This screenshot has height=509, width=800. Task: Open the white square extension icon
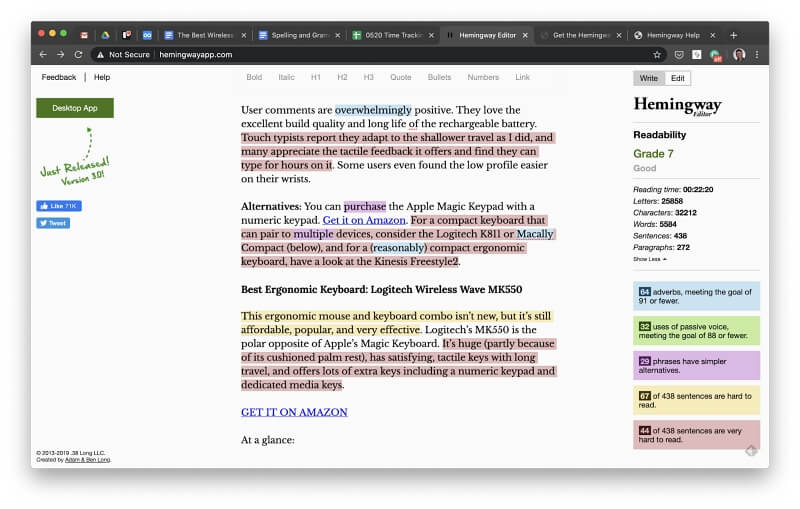point(696,55)
